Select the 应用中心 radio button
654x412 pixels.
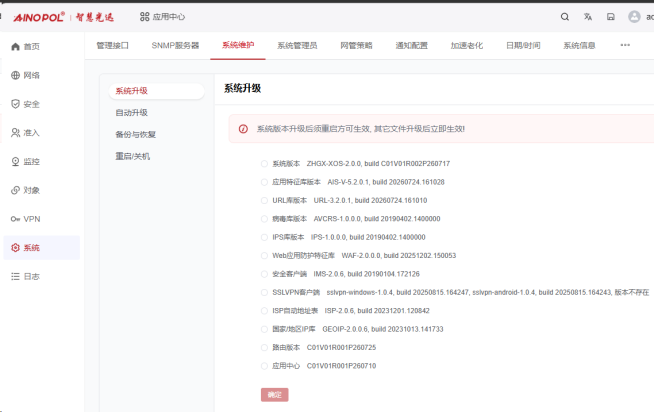coord(264,366)
